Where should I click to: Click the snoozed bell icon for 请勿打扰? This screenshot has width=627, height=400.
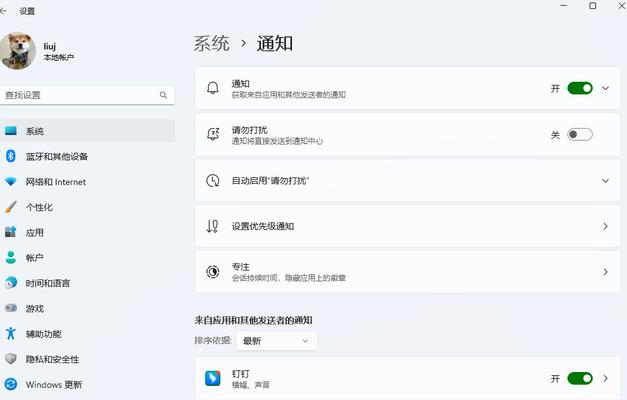pos(213,134)
